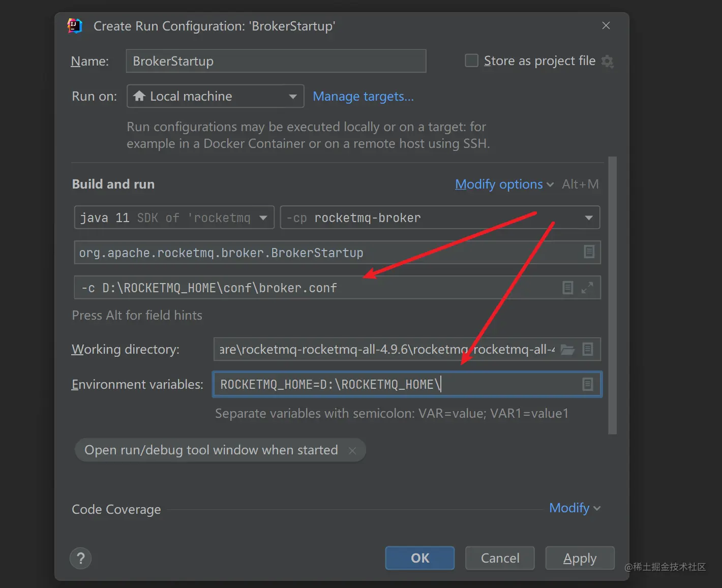722x588 pixels.
Task: Click the gear icon beside Store as project file
Action: pos(607,61)
